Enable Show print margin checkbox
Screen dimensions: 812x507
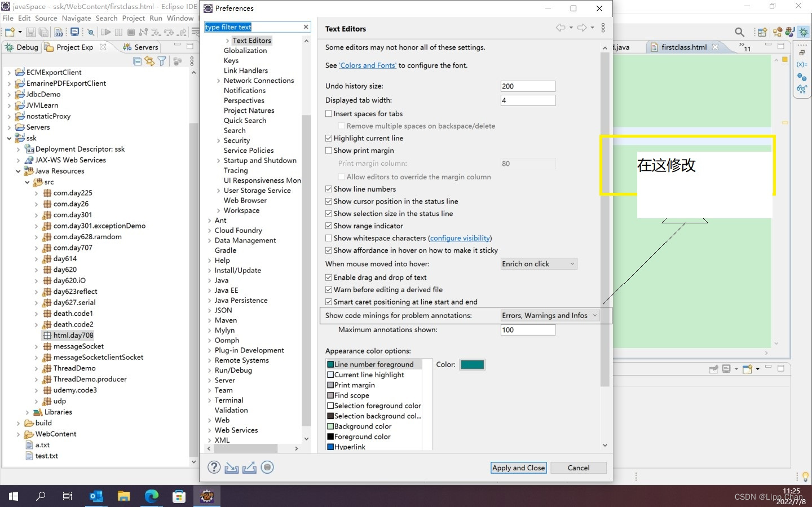[329, 151]
